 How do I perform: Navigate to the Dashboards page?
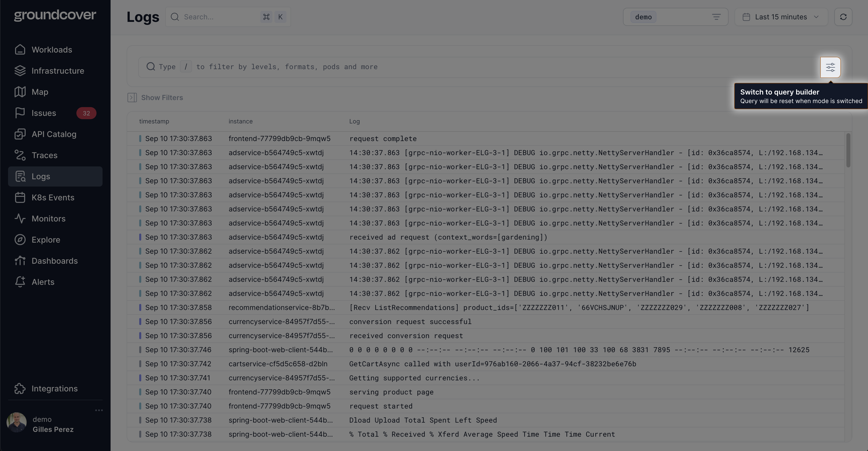(55, 261)
